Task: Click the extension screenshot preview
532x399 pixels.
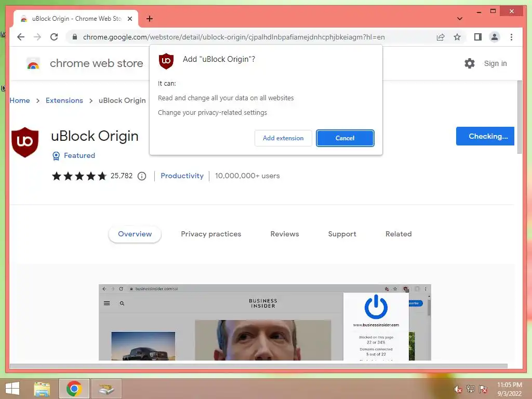Action: click(x=264, y=322)
